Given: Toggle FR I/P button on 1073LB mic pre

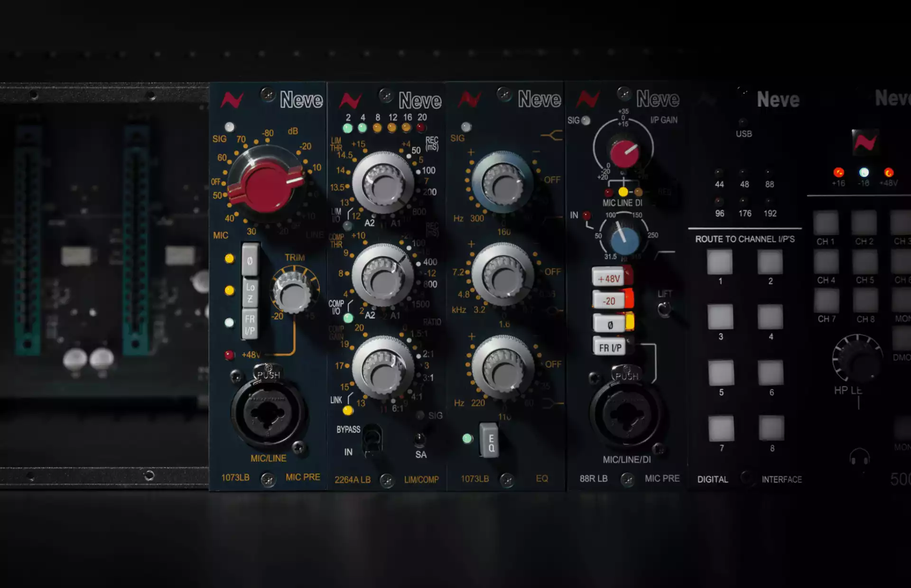Looking at the screenshot, I should [x=250, y=324].
